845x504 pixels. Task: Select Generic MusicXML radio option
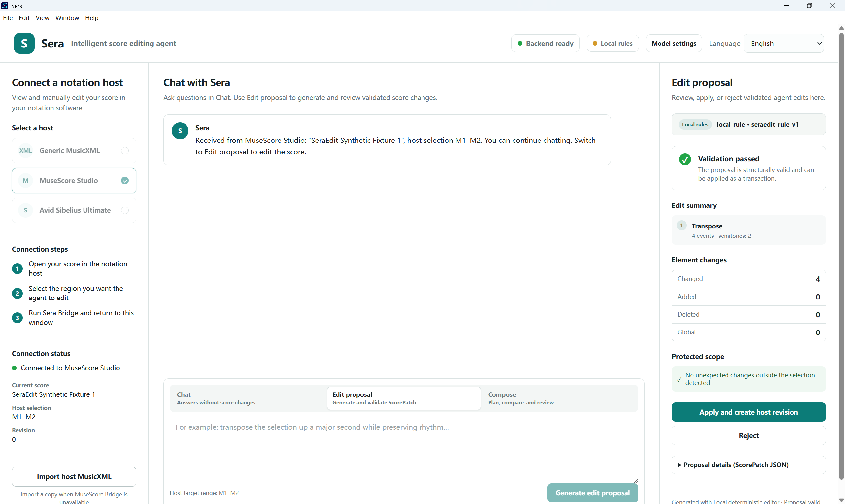coord(125,151)
